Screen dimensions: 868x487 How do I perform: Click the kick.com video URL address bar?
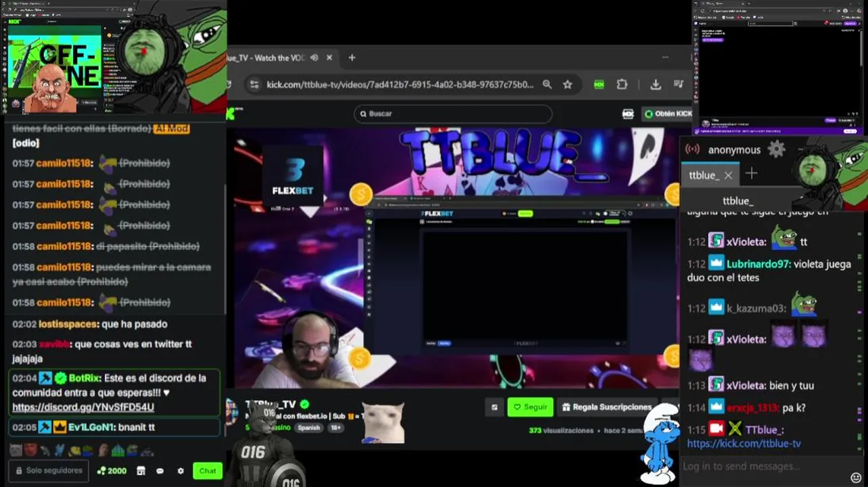point(400,85)
